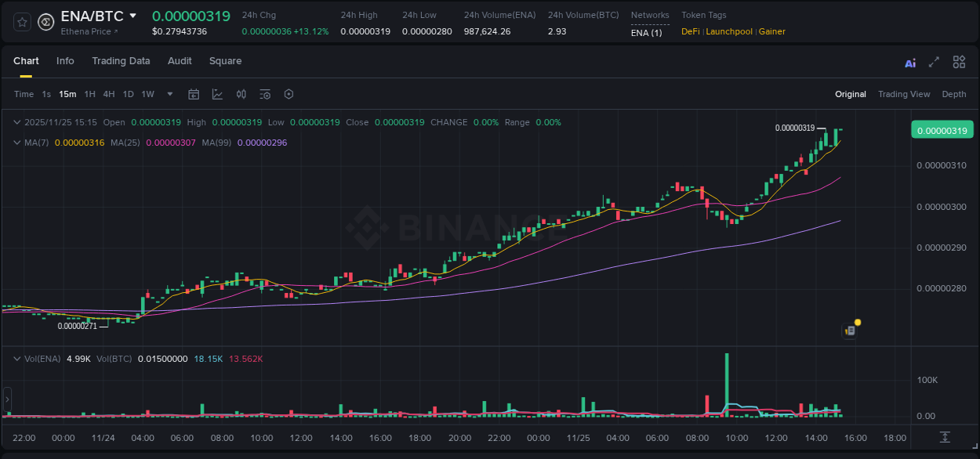980x459 pixels.
Task: Visit the Launchpool token tag link
Action: (729, 31)
